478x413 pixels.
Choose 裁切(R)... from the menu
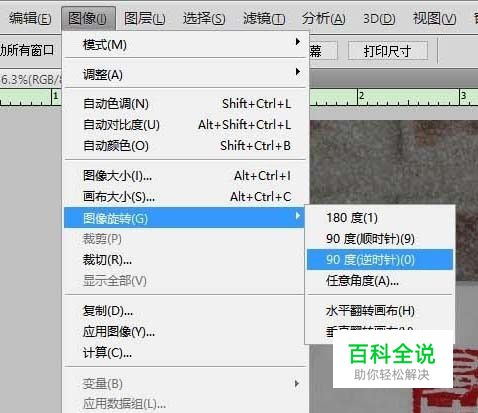point(185,260)
